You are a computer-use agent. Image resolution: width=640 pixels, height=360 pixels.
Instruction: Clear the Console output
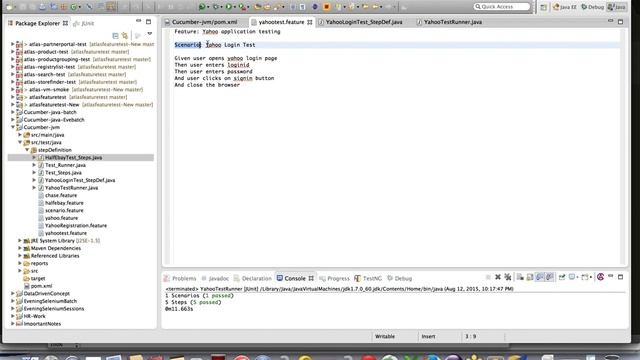click(x=520, y=277)
